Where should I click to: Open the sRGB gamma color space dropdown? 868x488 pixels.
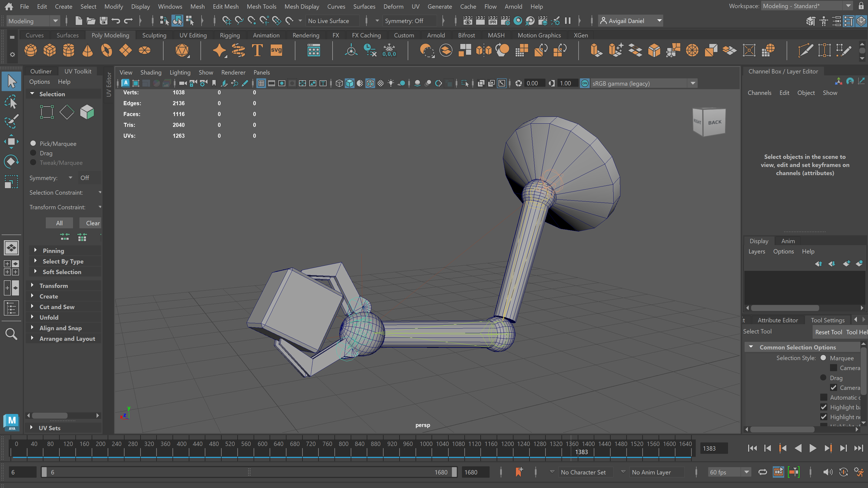pos(693,83)
